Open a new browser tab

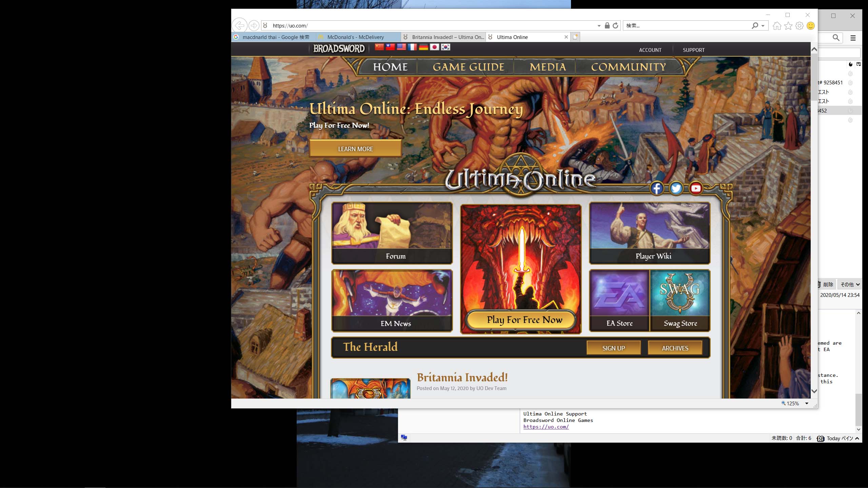pos(575,37)
